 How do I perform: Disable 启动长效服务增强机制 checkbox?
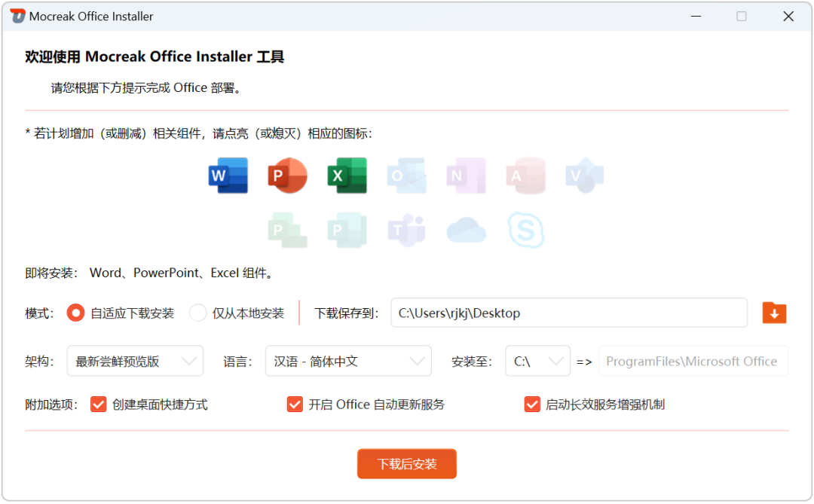tap(532, 405)
